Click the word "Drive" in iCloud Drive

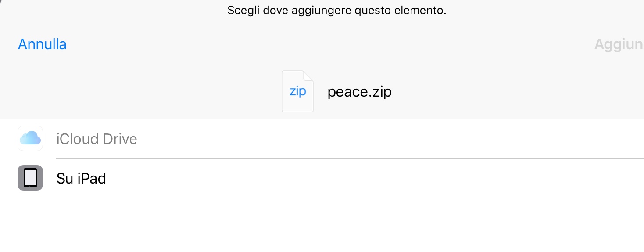coord(120,139)
